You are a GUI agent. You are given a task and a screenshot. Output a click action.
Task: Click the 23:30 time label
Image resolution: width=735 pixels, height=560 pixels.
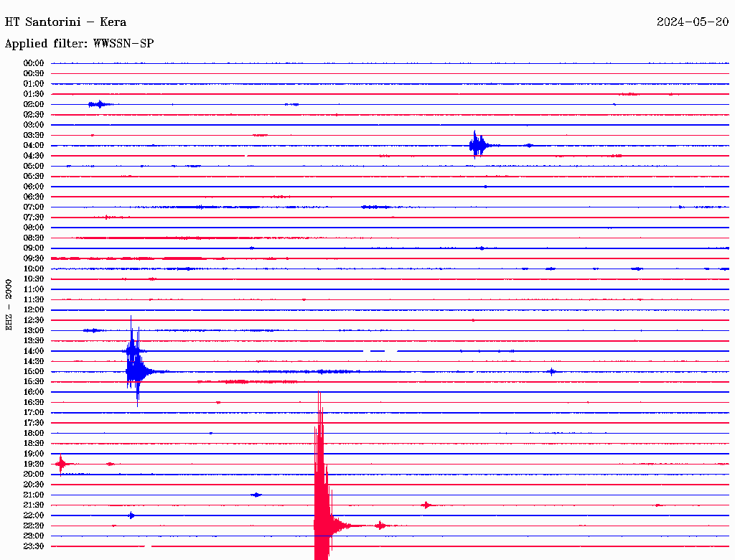click(x=34, y=546)
